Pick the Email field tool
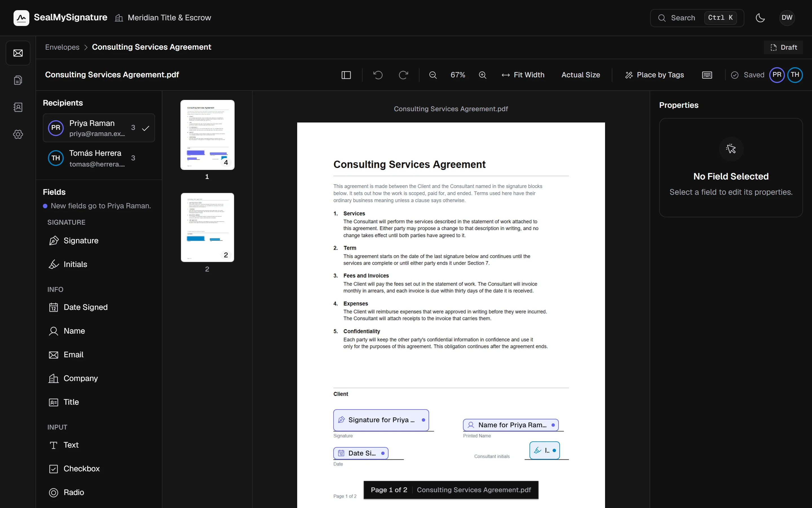Image resolution: width=812 pixels, height=508 pixels. (x=99, y=355)
